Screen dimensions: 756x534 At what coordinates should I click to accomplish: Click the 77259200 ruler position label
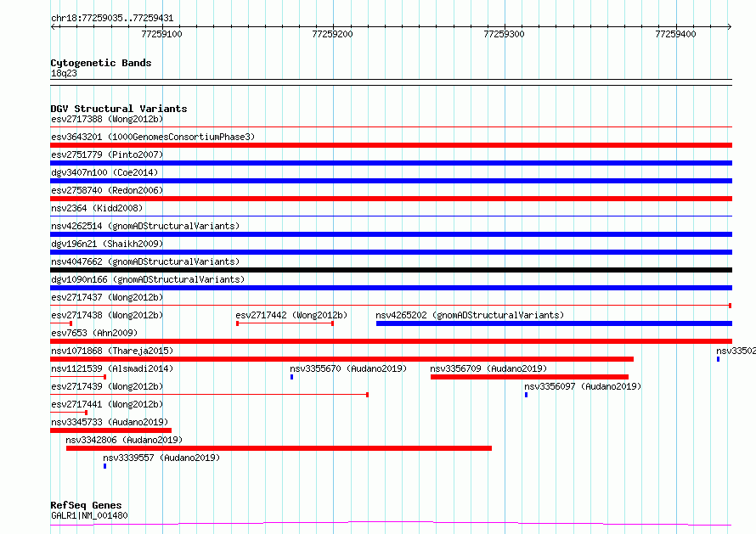[332, 34]
